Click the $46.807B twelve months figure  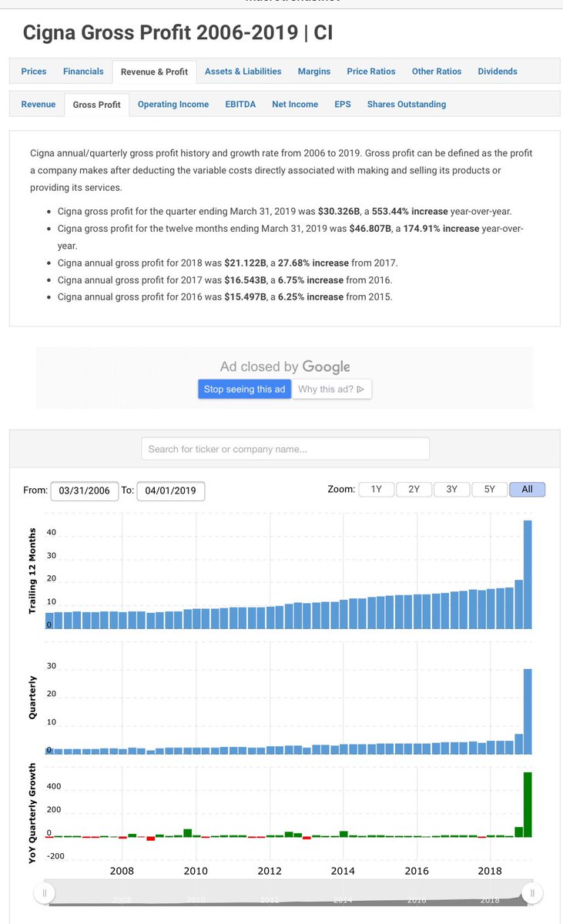(x=370, y=229)
